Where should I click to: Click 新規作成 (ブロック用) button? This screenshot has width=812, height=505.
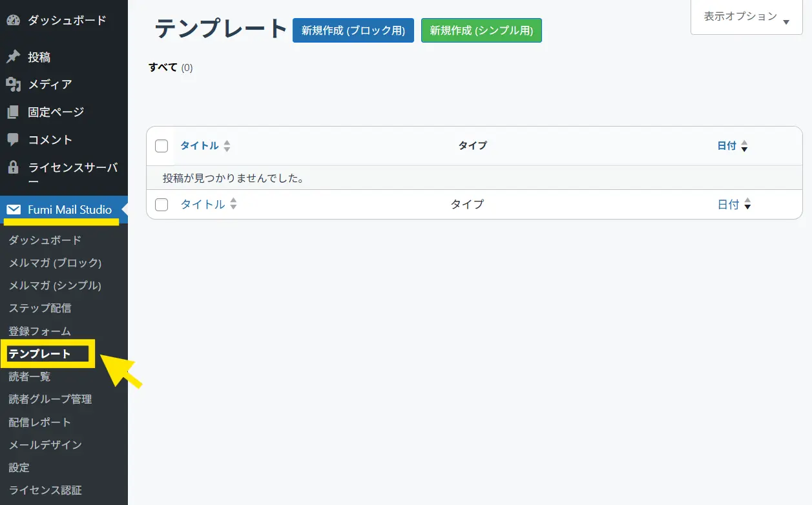pos(353,30)
